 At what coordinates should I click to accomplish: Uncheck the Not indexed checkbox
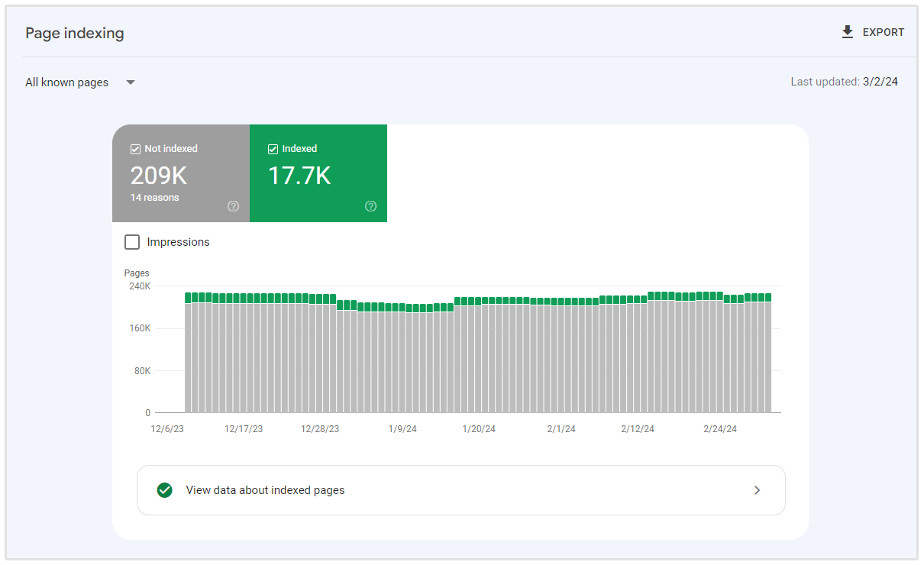135,149
